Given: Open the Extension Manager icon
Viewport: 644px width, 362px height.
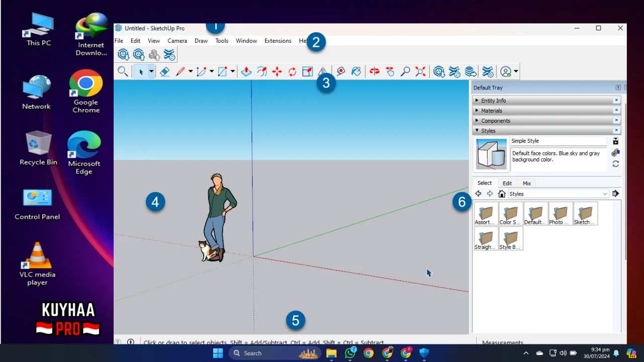Looking at the screenshot, I should point(488,72).
